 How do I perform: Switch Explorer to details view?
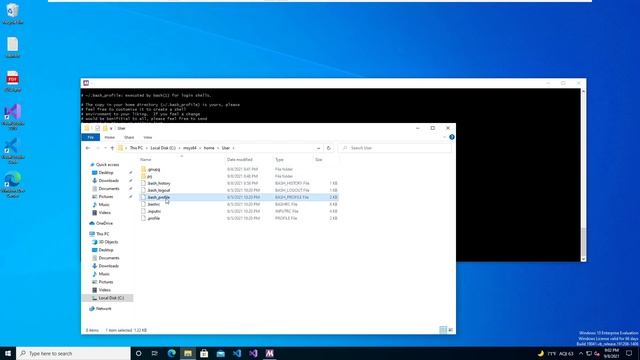pos(443,330)
